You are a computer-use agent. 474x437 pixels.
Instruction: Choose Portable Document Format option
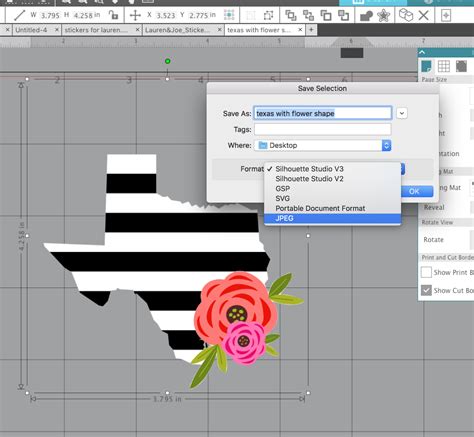click(x=332, y=208)
